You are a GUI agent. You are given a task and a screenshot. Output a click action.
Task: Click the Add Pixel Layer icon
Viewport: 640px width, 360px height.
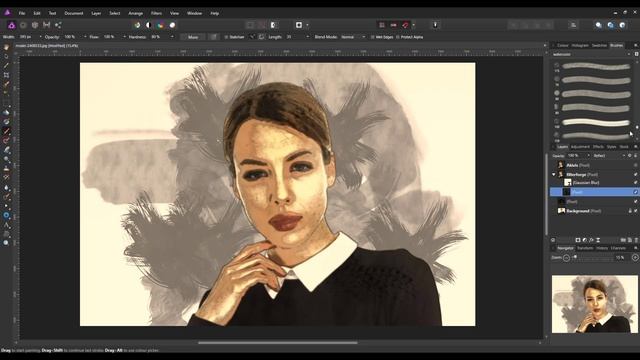[630, 240]
